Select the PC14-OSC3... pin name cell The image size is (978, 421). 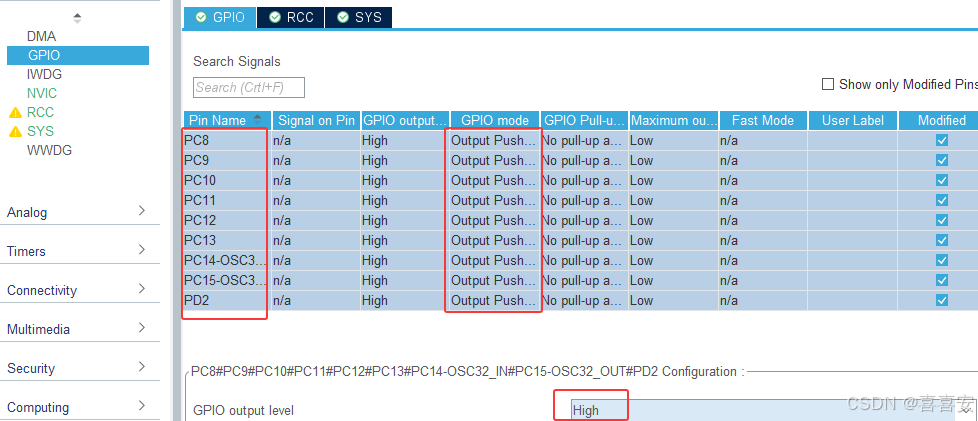point(227,260)
